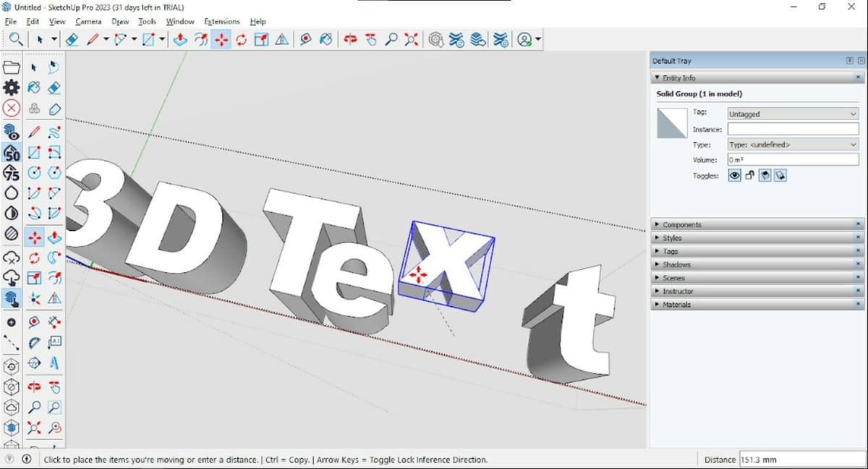Open the Camera menu

click(88, 22)
